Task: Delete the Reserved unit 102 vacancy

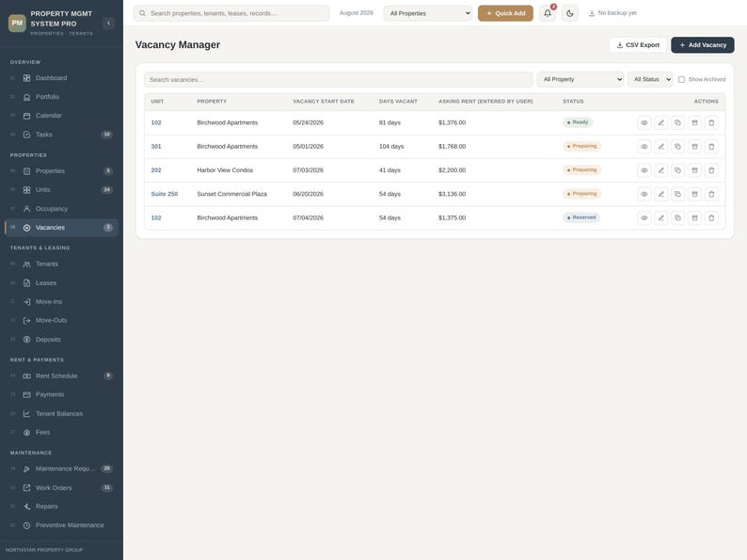Action: click(711, 217)
